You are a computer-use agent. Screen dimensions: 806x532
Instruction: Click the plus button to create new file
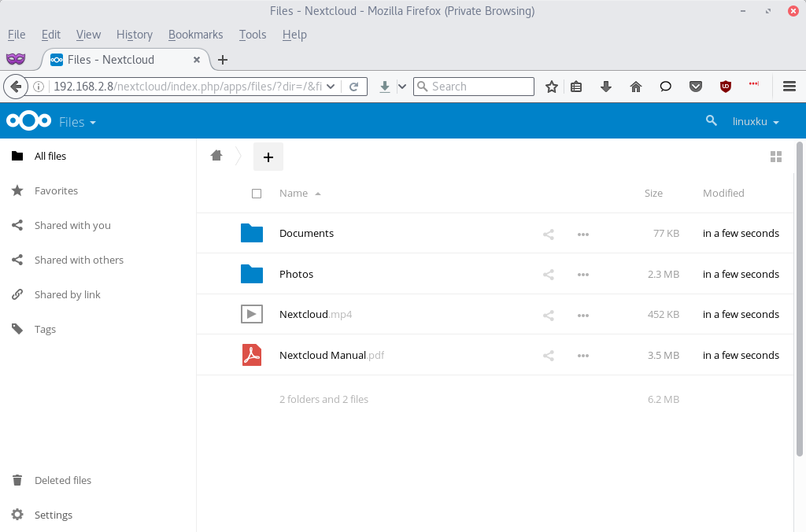[268, 157]
